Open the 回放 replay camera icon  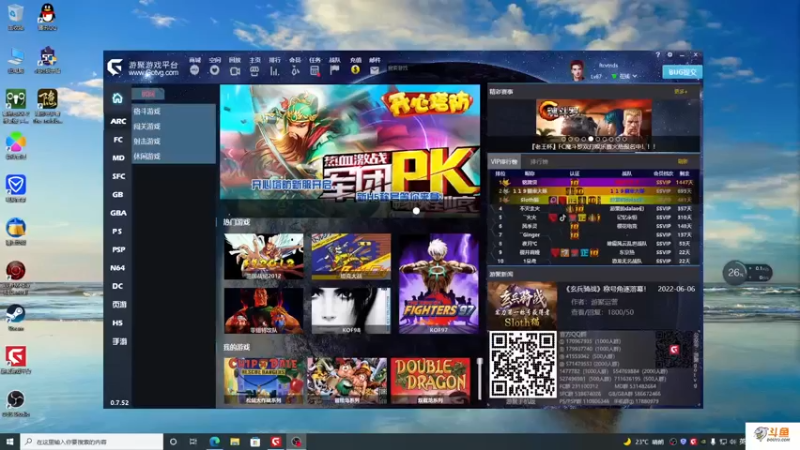235,71
